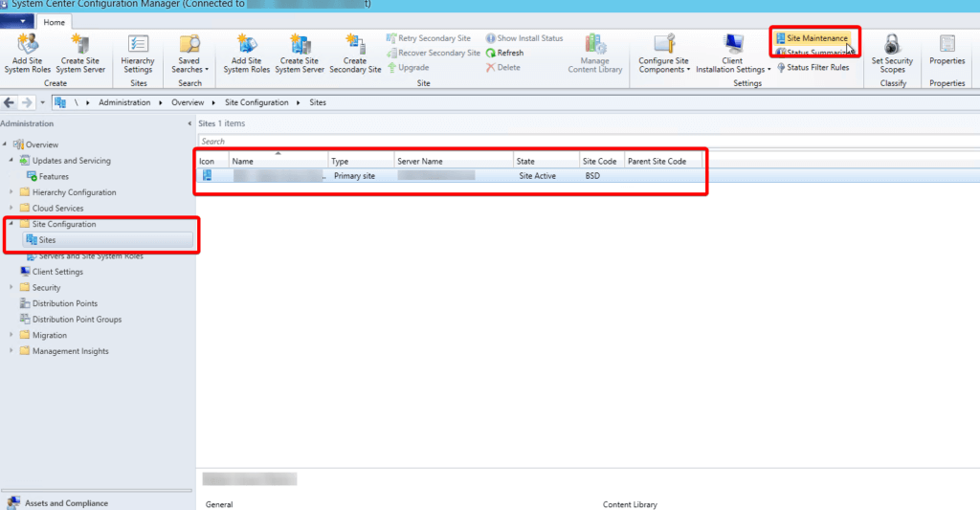The width and height of the screenshot is (980, 510).
Task: Select Updates and Servicing node
Action: pyautogui.click(x=65, y=161)
